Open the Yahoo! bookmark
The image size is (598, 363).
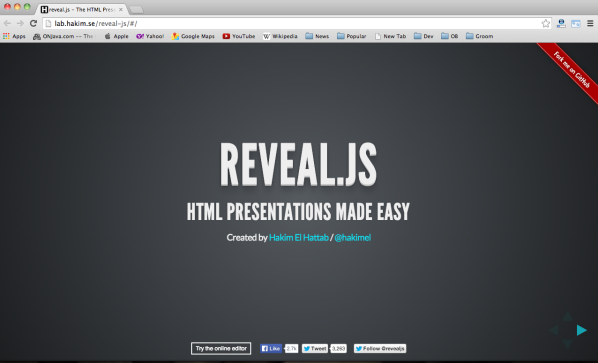tap(150, 36)
